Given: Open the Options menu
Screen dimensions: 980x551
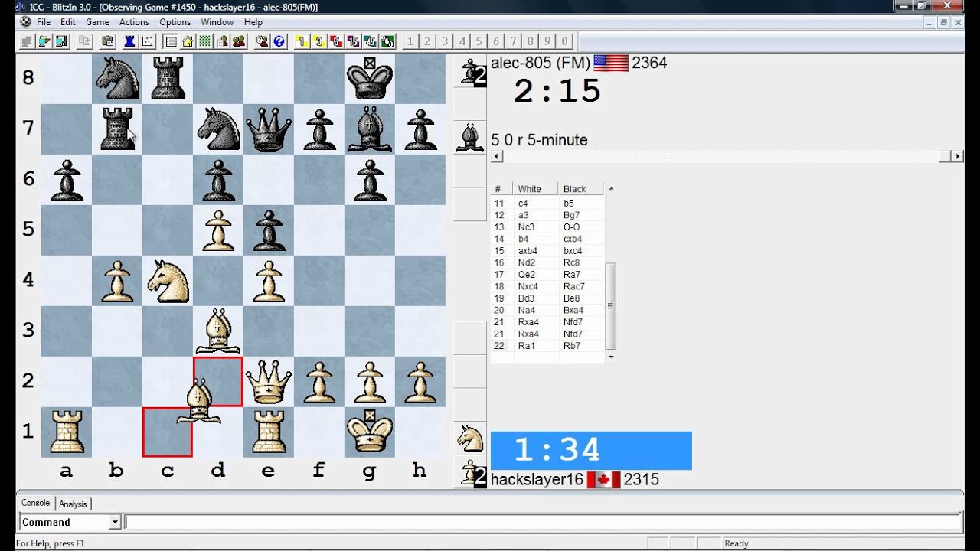Looking at the screenshot, I should [x=175, y=22].
